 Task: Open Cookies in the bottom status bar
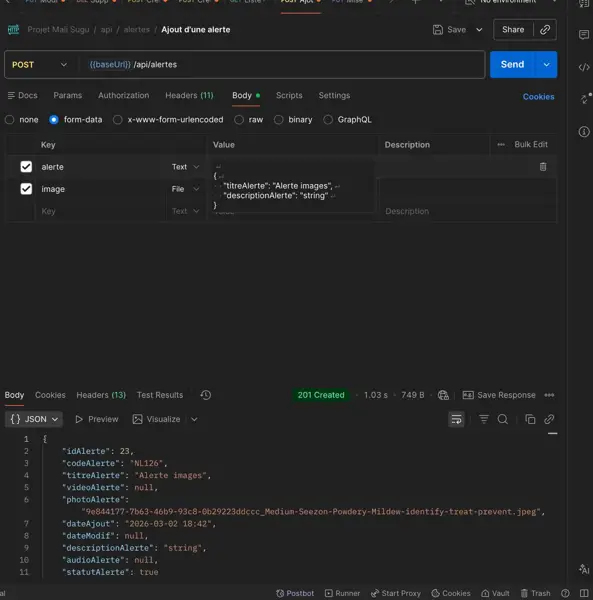point(451,593)
